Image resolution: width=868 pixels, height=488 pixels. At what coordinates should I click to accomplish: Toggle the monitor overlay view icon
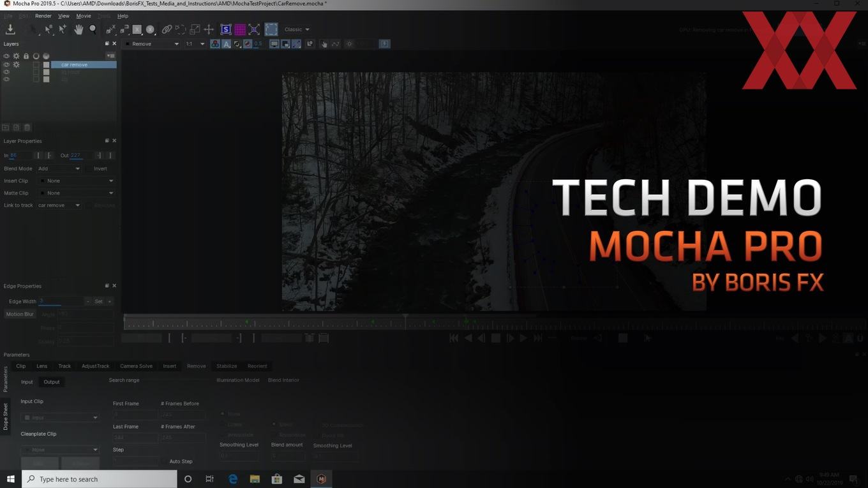(x=274, y=44)
